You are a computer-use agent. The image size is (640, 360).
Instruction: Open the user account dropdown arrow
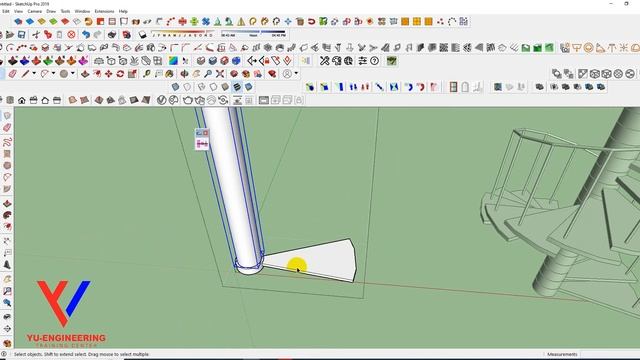coord(296,74)
